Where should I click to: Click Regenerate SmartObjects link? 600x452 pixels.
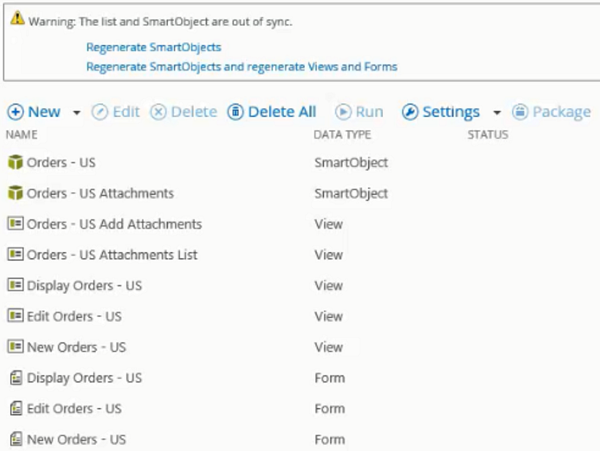click(153, 47)
